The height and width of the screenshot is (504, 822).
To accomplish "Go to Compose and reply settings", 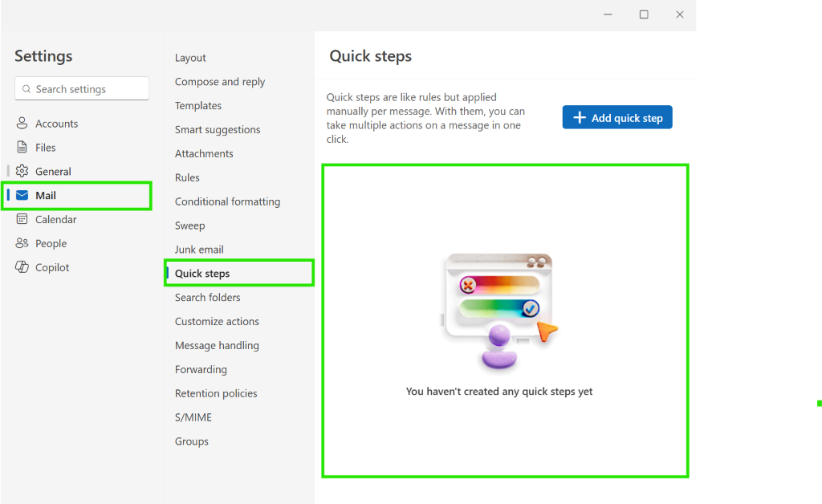I will pos(220,82).
